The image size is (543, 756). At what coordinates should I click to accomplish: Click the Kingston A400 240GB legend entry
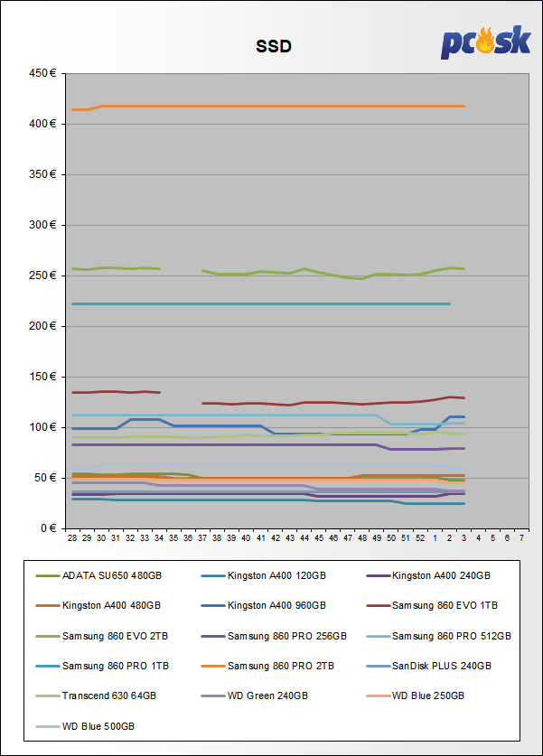pos(428,575)
